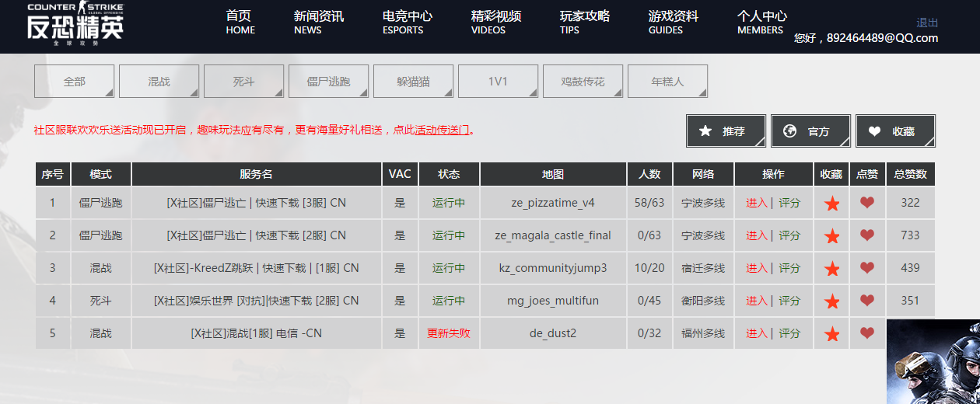Select the 全部 filter tab
Image resolution: width=980 pixels, height=404 pixels.
75,82
